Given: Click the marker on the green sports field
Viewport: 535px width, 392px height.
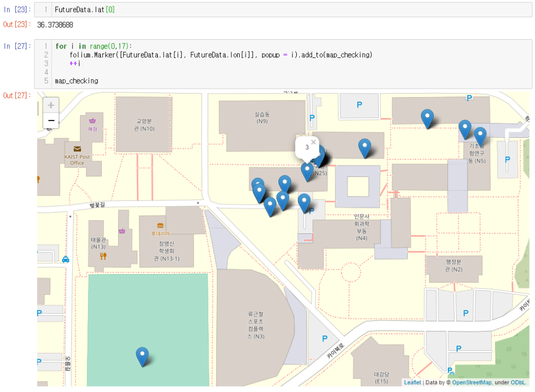Looking at the screenshot, I should [x=142, y=356].
